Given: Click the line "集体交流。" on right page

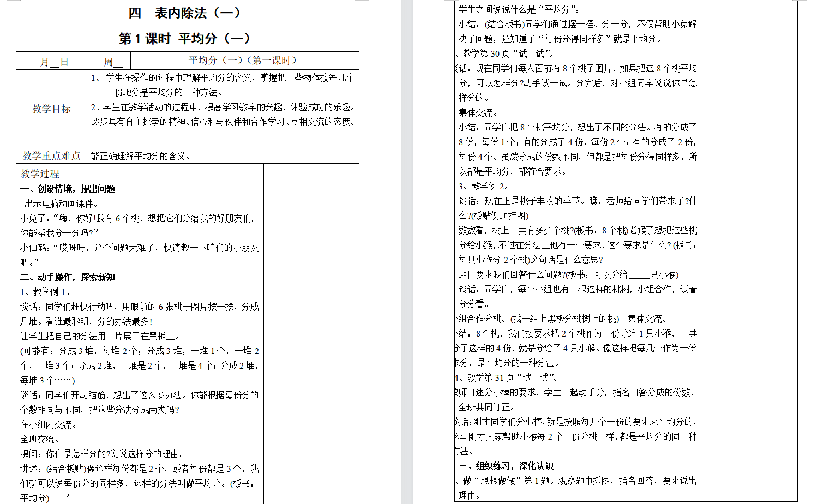Looking at the screenshot, I should point(478,112).
